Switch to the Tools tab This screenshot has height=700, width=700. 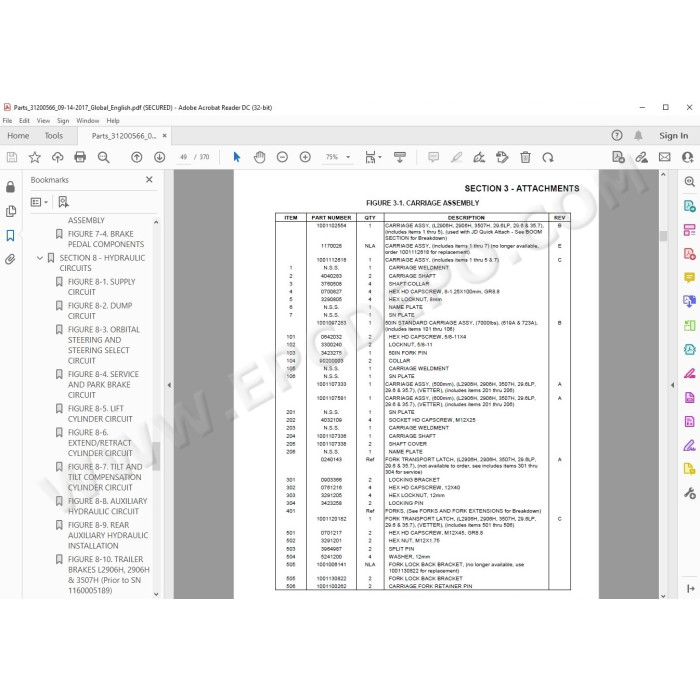click(54, 135)
